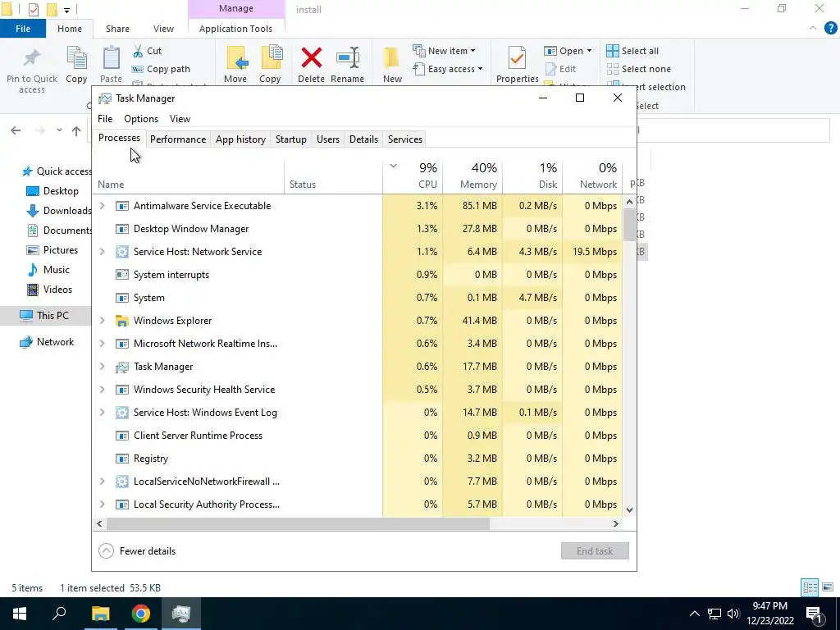Click the taskbar Search magnifier icon
The width and height of the screenshot is (840, 630).
click(59, 614)
